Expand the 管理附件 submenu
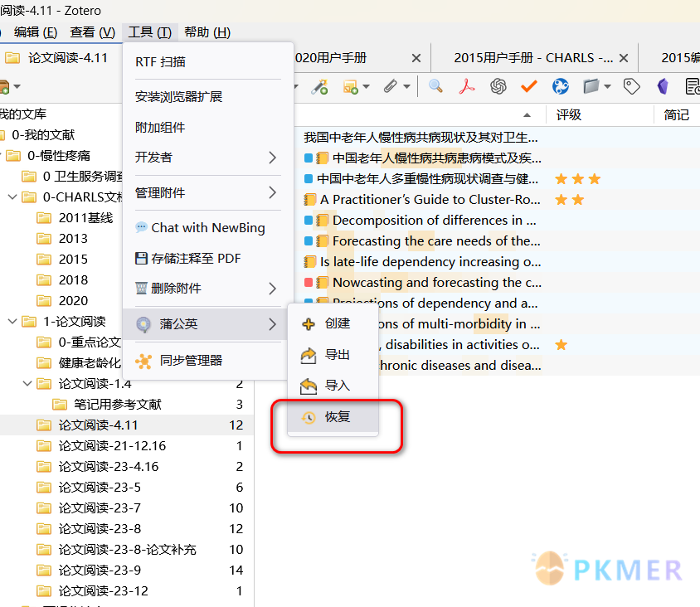Image resolution: width=700 pixels, height=607 pixels. 208,193
